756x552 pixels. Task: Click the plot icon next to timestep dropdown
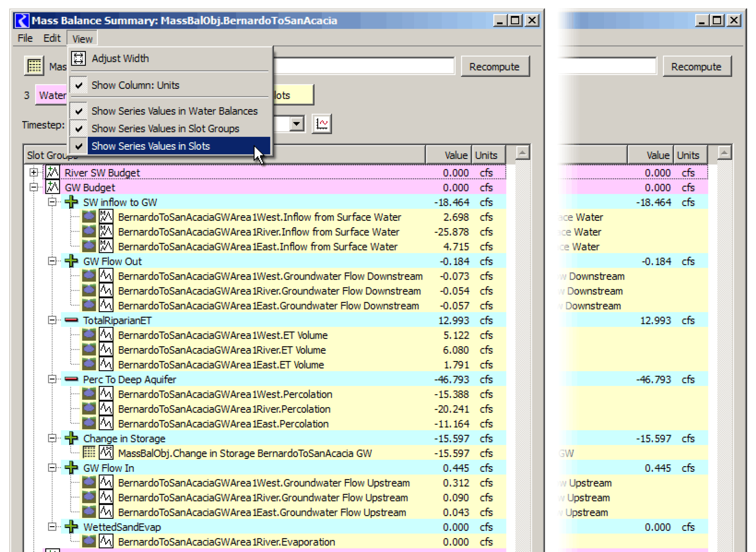[x=322, y=124]
